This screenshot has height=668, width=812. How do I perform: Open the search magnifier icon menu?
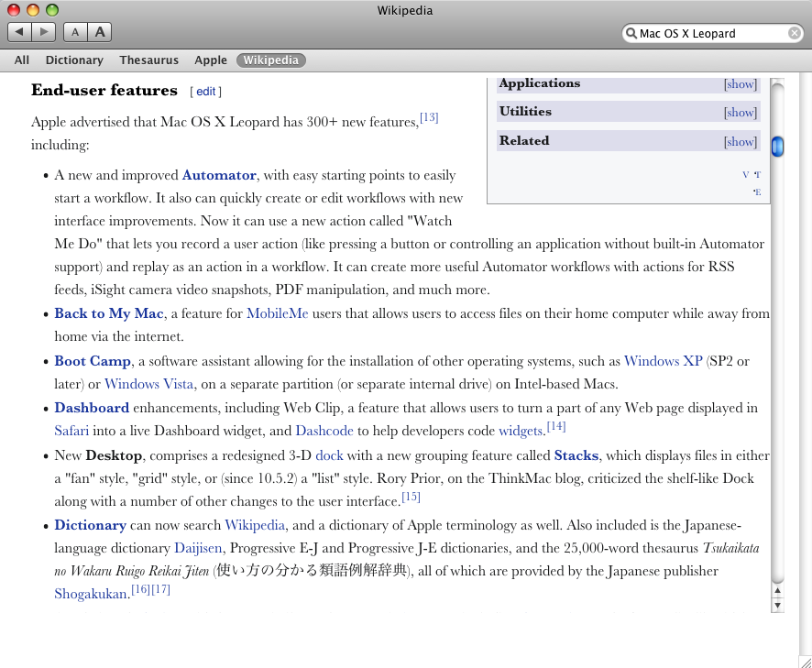tap(631, 34)
